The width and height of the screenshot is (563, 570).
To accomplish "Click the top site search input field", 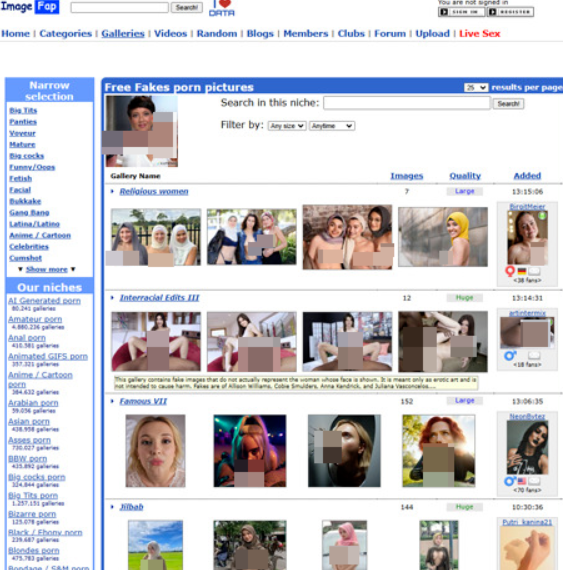I will (120, 7).
